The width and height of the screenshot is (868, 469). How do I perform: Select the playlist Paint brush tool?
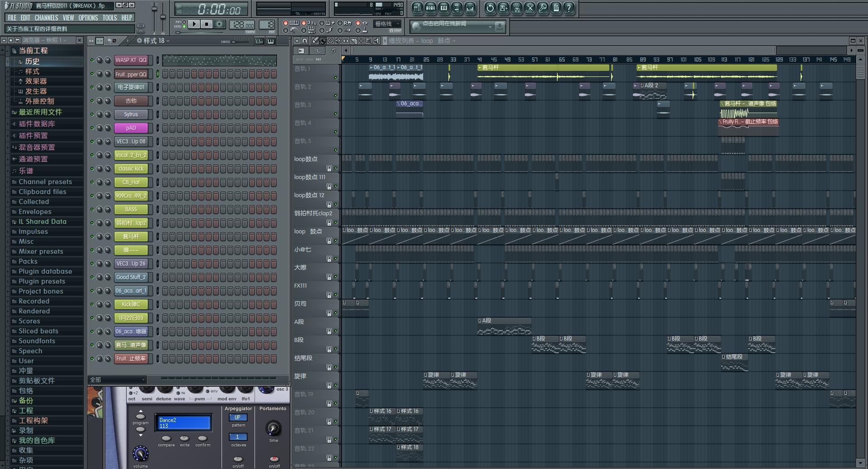click(323, 41)
